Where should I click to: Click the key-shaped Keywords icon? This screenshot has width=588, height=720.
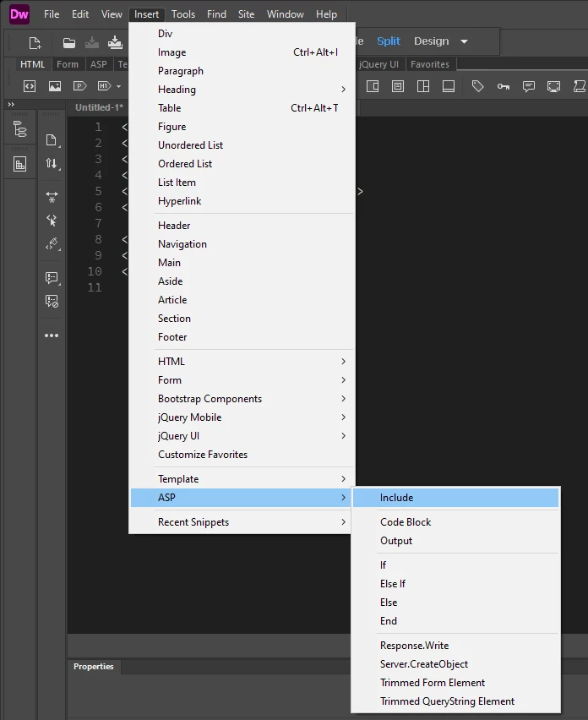[503, 86]
